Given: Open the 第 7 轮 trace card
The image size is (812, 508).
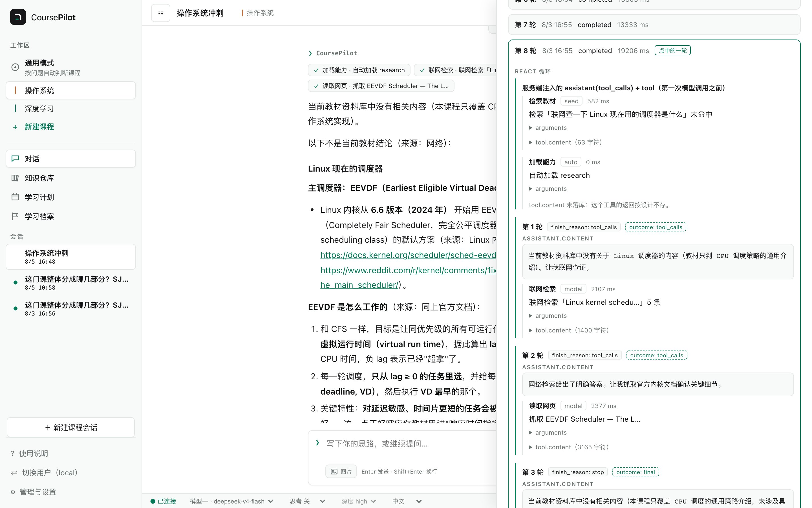Looking at the screenshot, I should [654, 25].
